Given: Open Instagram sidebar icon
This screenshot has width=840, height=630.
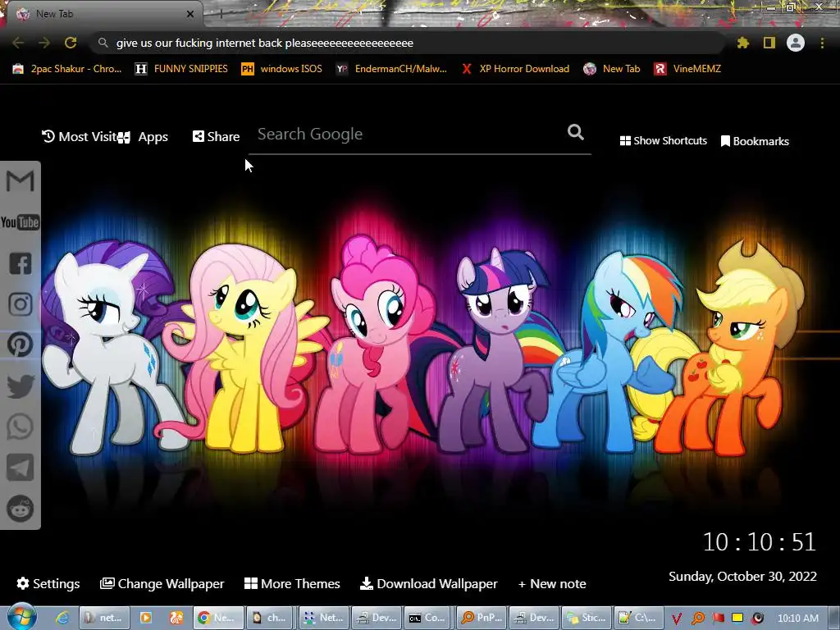Looking at the screenshot, I should (21, 304).
